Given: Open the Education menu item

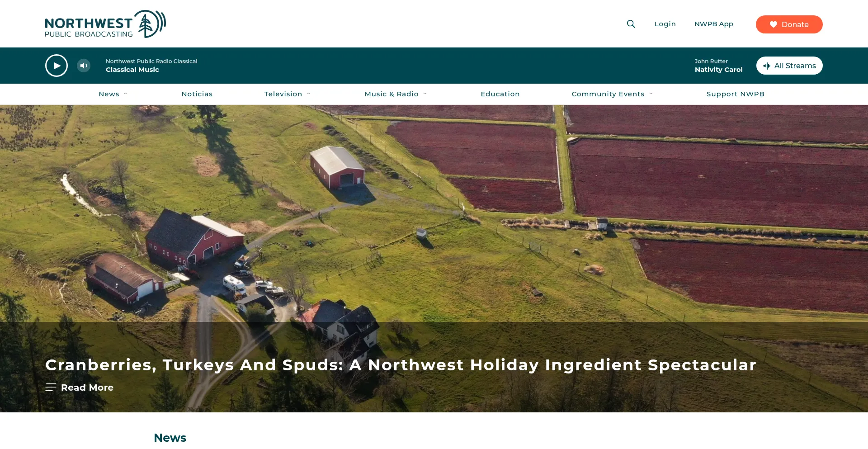Looking at the screenshot, I should pos(500,94).
